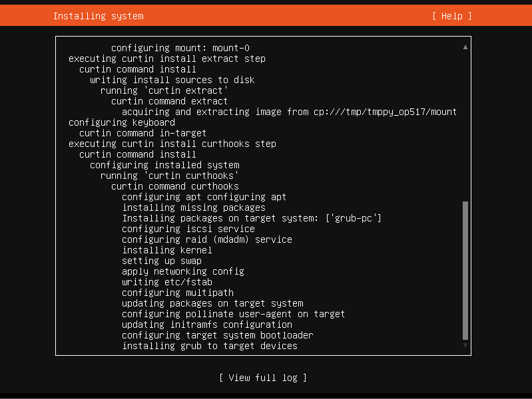
Task: Select the 'configuring target system bootloader' line
Action: (218, 335)
